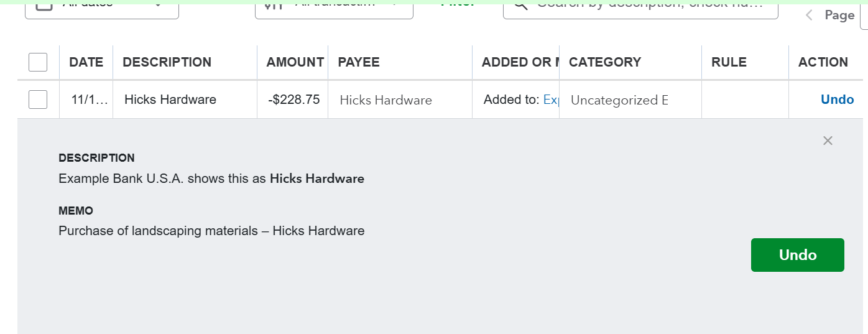Image resolution: width=868 pixels, height=334 pixels.
Task: Check the Hicks Hardware transaction checkbox
Action: pyautogui.click(x=38, y=100)
